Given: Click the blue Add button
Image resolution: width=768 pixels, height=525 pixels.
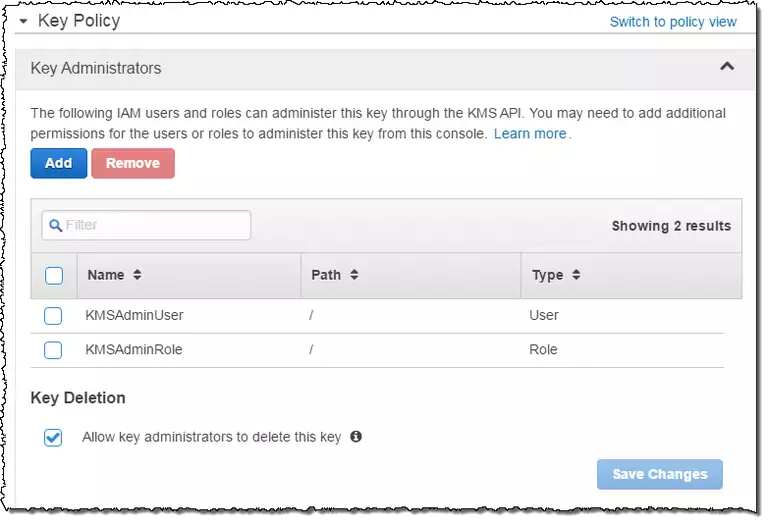Looking at the screenshot, I should click(59, 163).
